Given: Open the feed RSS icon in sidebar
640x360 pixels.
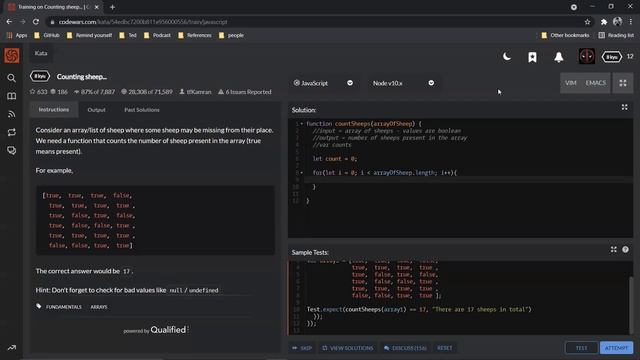Looking at the screenshot, I should (x=11, y=114).
